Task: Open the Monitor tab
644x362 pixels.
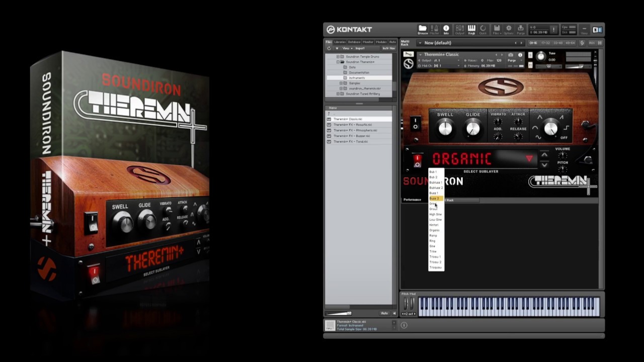Action: (368, 42)
